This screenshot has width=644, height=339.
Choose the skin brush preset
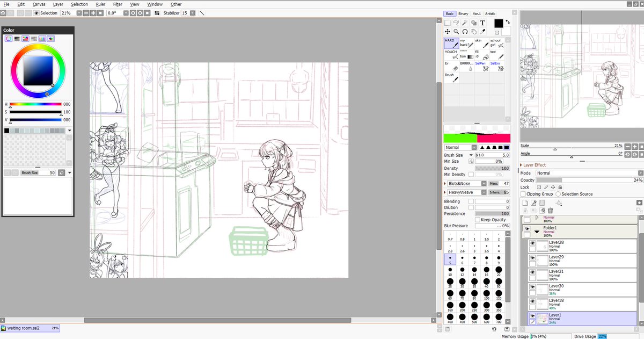point(481,44)
